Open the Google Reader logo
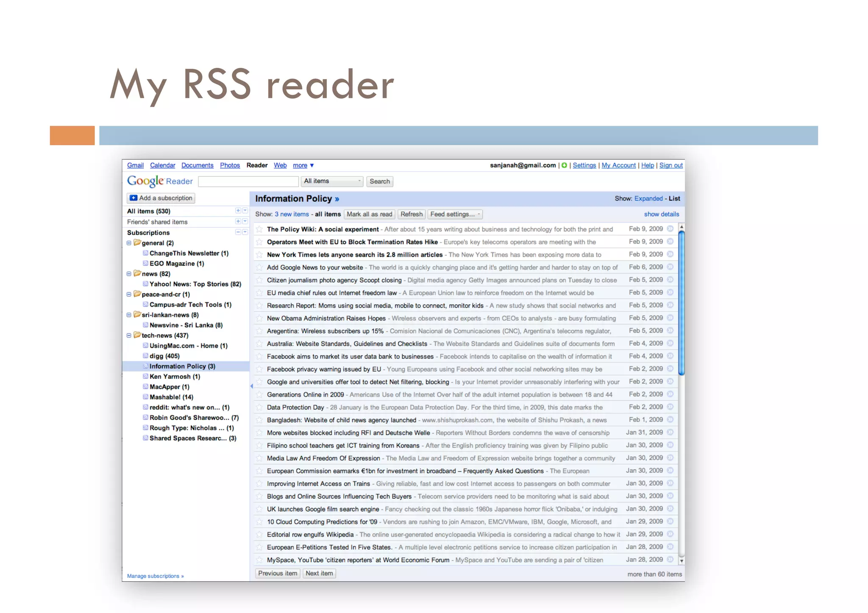The width and height of the screenshot is (868, 613). (x=160, y=181)
